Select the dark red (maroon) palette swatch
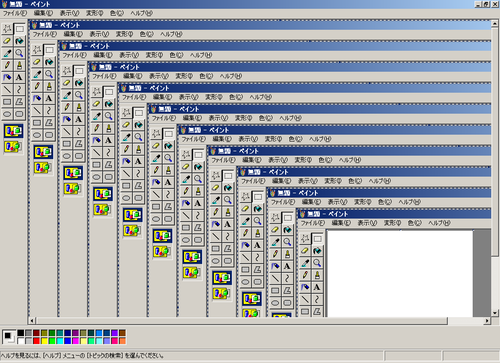Screen dimensions: 500x363 36,333
